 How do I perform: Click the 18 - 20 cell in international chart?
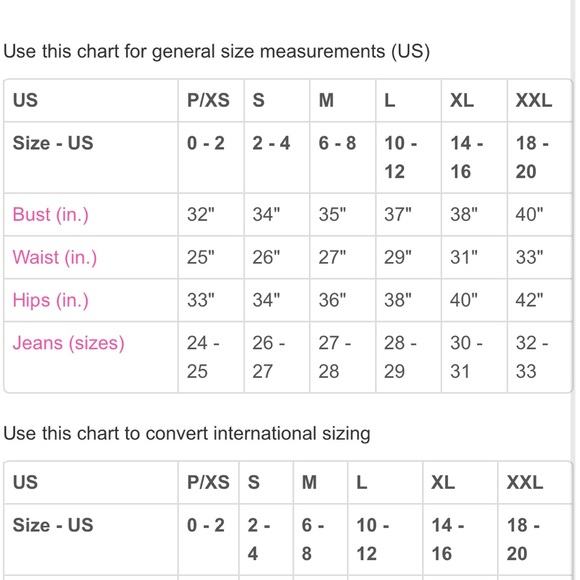click(535, 539)
